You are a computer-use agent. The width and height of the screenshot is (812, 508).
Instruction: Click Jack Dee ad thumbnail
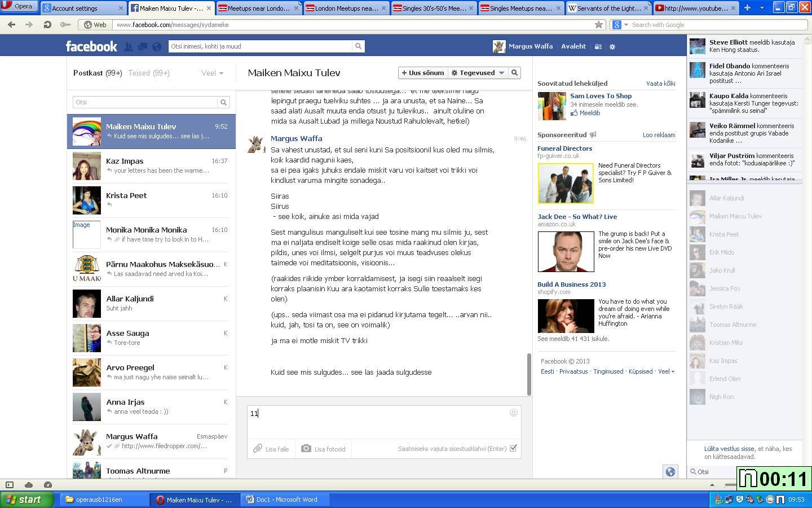(566, 251)
